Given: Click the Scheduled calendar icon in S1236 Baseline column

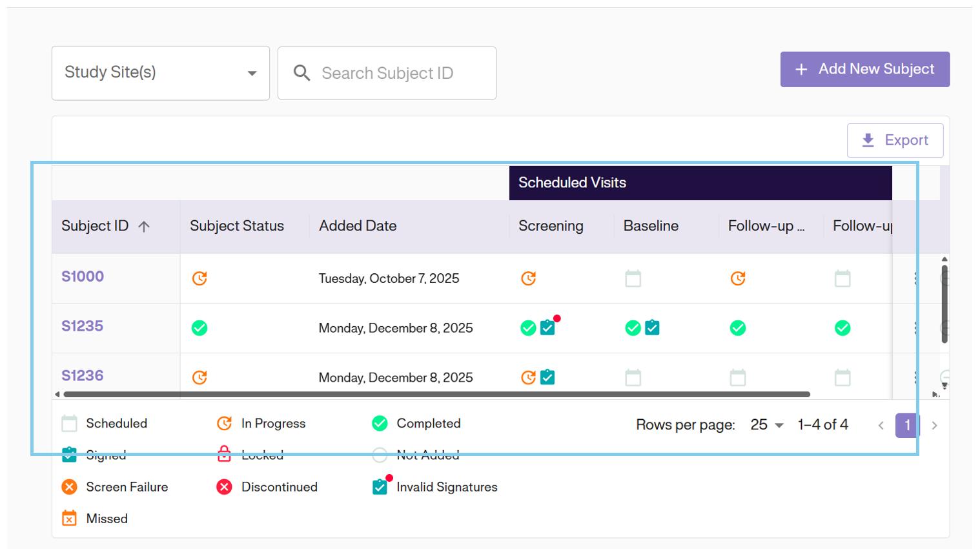Looking at the screenshot, I should coord(633,377).
